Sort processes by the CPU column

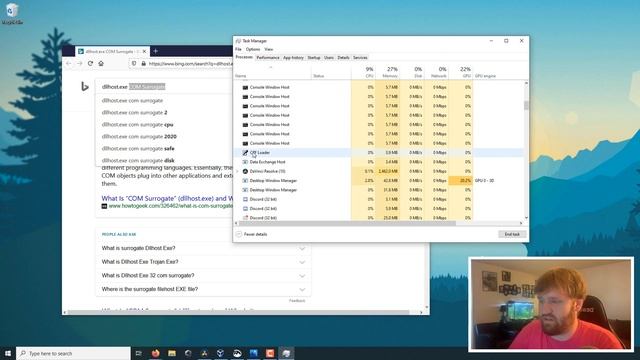pyautogui.click(x=363, y=72)
